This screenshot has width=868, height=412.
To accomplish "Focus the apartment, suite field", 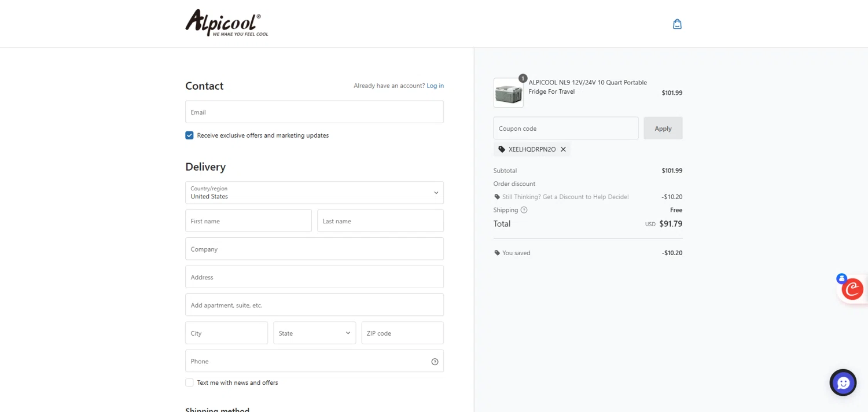I will click(x=314, y=305).
